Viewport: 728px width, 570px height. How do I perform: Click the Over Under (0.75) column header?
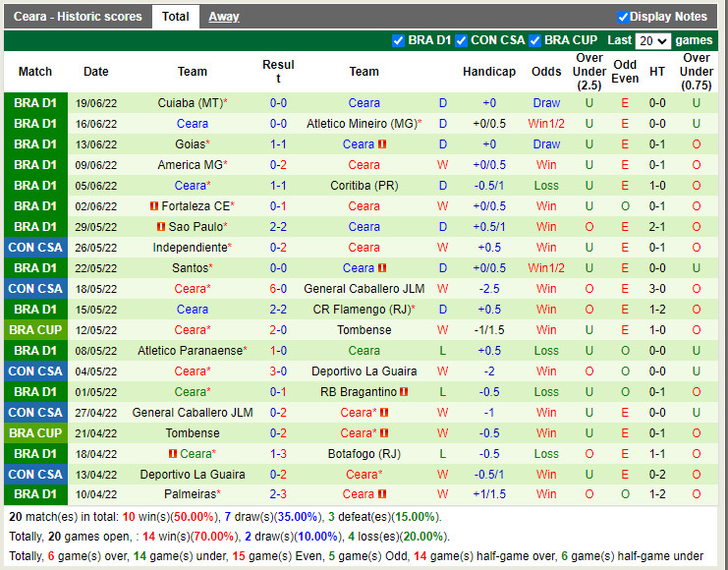[696, 72]
